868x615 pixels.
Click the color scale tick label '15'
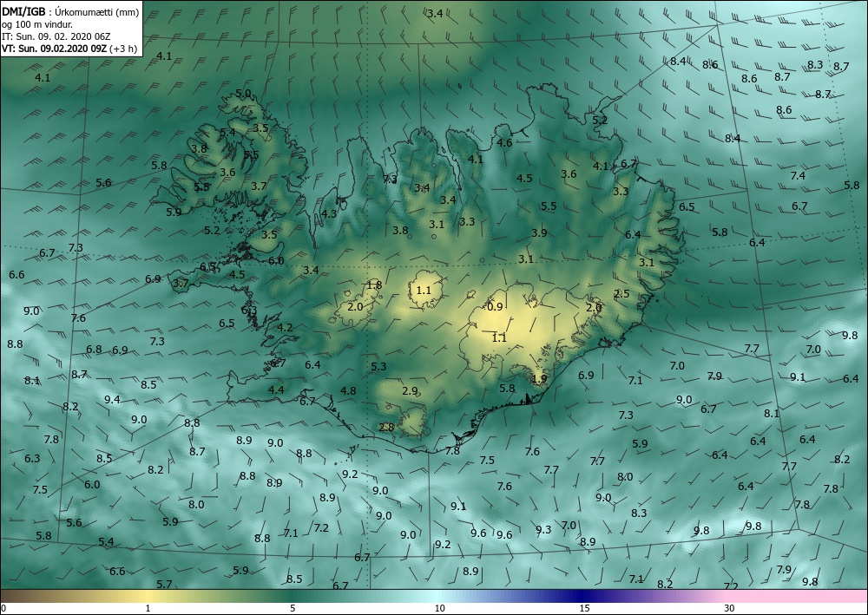point(584,609)
